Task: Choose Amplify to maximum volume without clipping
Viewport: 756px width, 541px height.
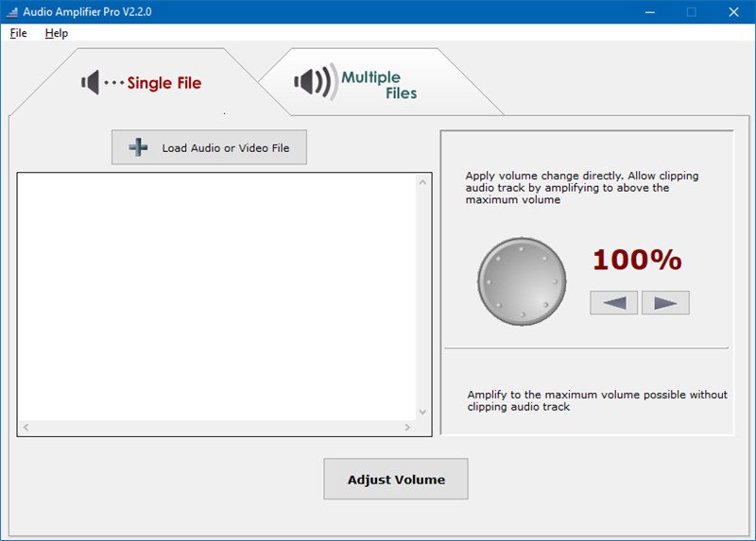Action: [597, 400]
